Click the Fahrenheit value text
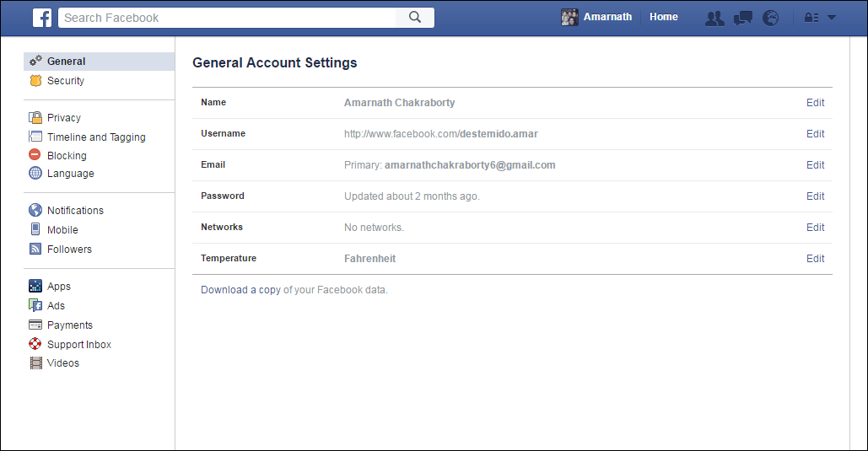This screenshot has height=451, width=868. (x=369, y=259)
